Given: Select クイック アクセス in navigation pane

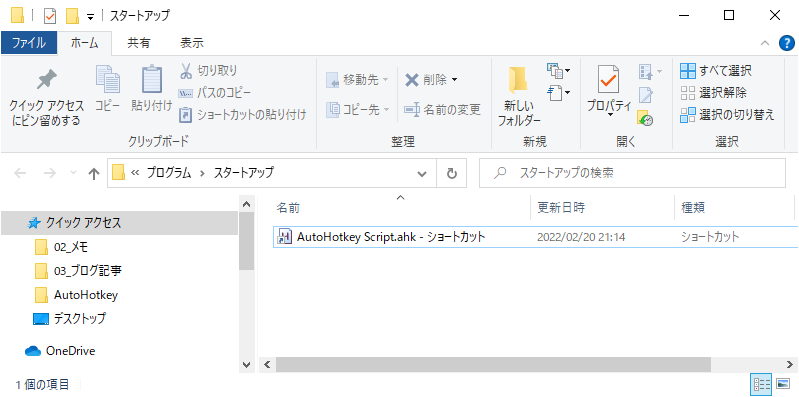Looking at the screenshot, I should point(119,223).
